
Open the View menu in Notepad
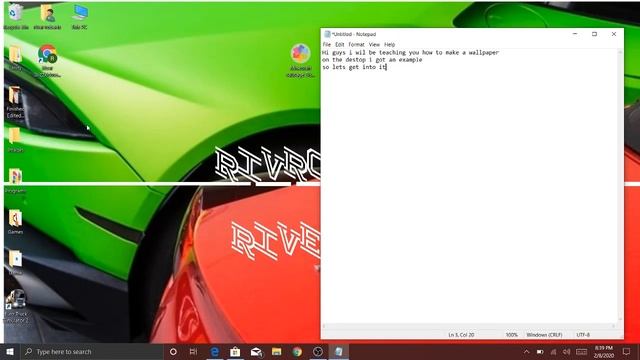click(x=374, y=44)
